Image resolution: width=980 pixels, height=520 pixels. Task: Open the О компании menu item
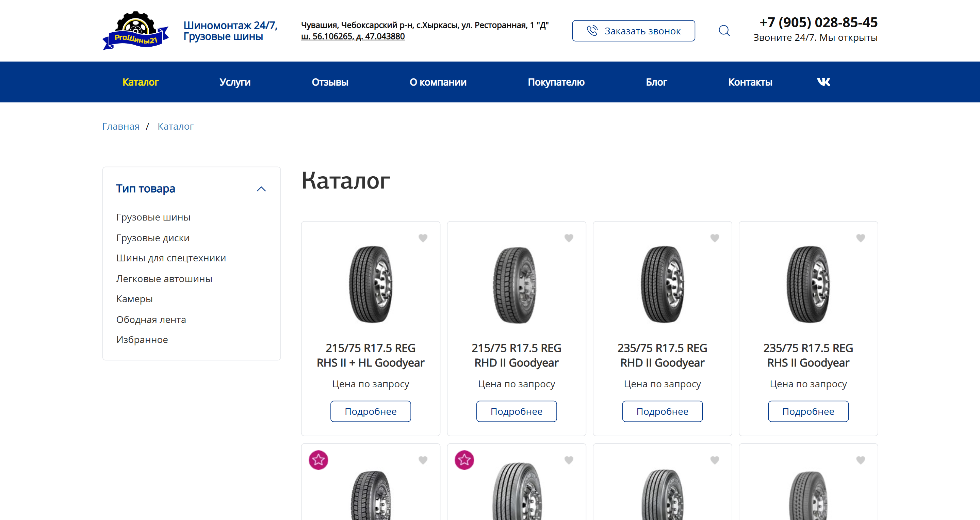coord(438,82)
